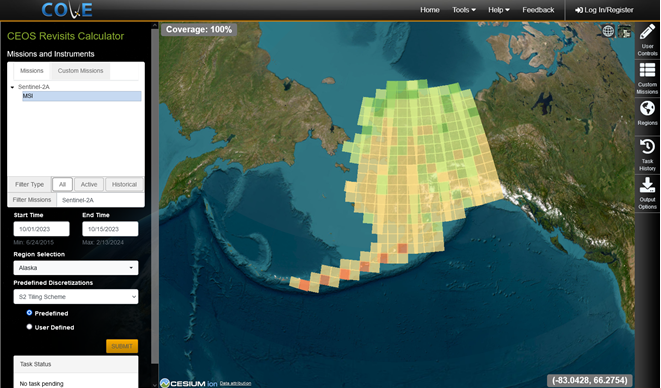The height and width of the screenshot is (388, 661).
Task: Select the Predefined radio option
Action: coord(29,313)
